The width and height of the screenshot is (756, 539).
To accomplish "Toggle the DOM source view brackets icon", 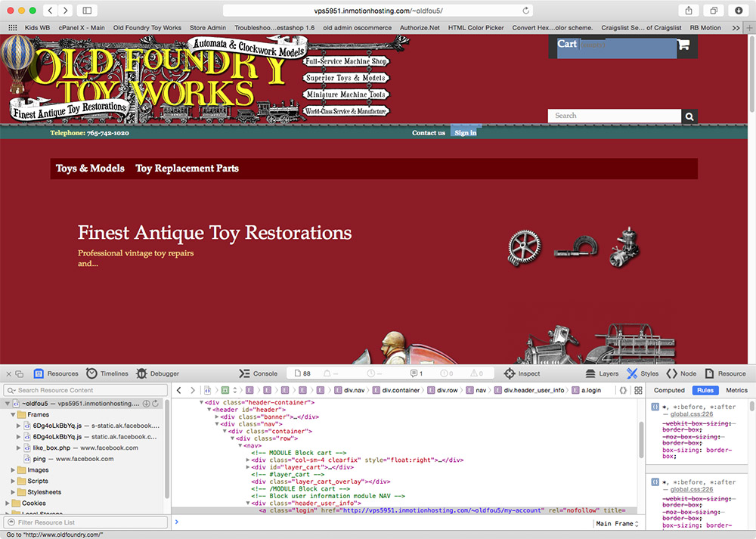I will coord(623,391).
